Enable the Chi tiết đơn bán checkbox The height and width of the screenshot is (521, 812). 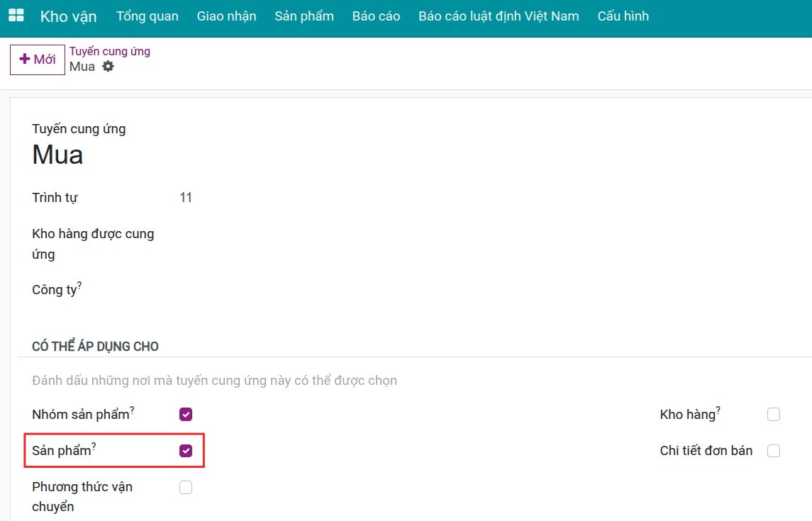click(774, 451)
